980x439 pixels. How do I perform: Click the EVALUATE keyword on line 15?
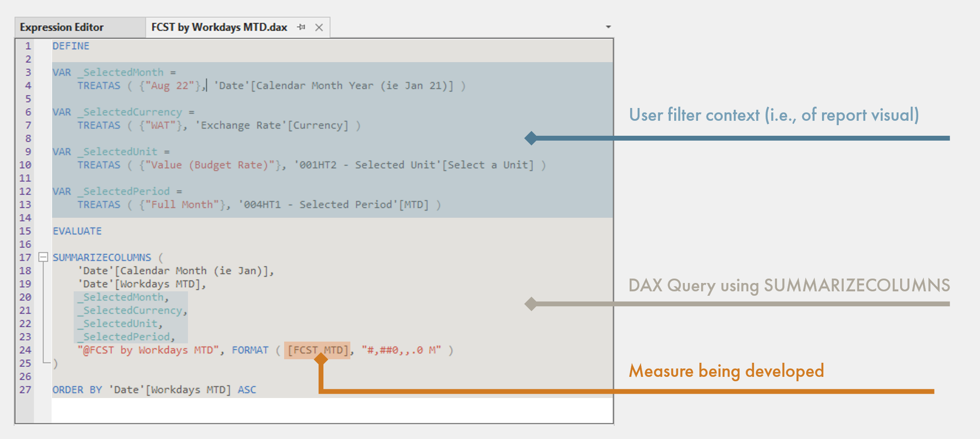(x=77, y=231)
